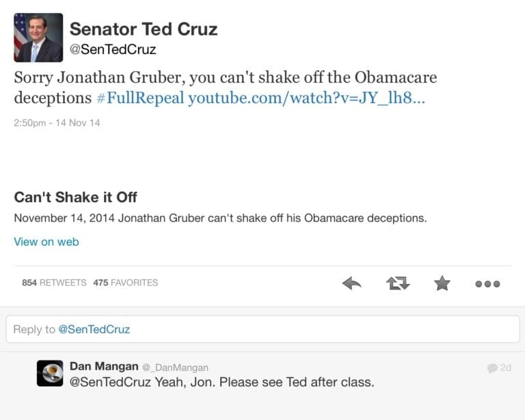Open the #FullRepeal hashtag
525x420 pixels.
click(x=140, y=98)
